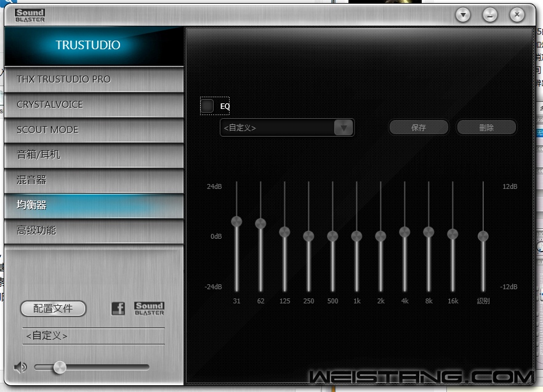Click the 2k band slider knob
This screenshot has height=392, width=543.
coord(380,236)
